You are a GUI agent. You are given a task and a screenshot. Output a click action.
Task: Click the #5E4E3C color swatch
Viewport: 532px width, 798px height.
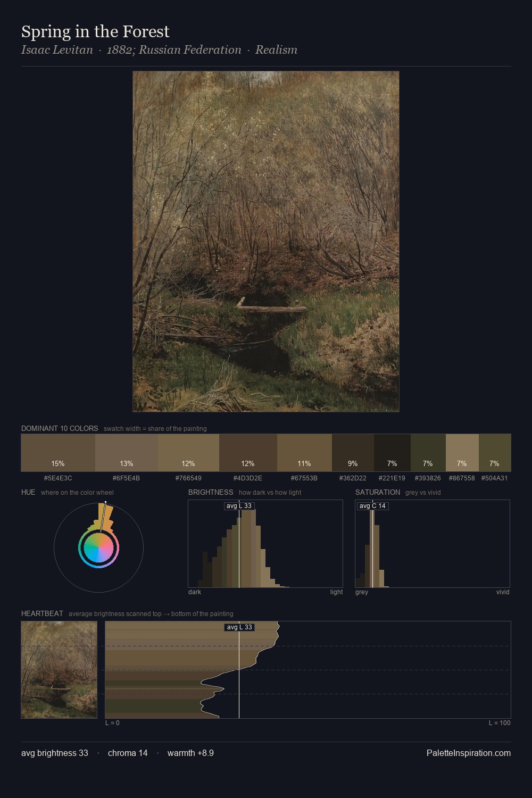point(58,453)
